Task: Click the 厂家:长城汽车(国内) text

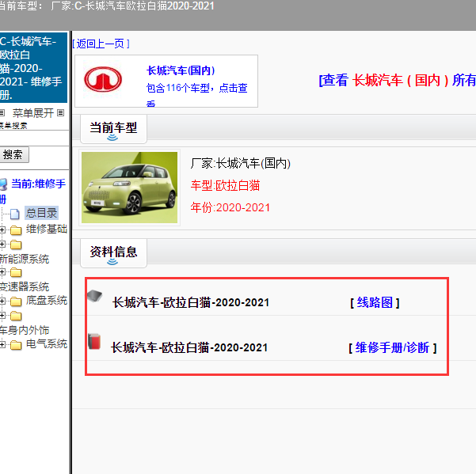Action: click(x=241, y=163)
